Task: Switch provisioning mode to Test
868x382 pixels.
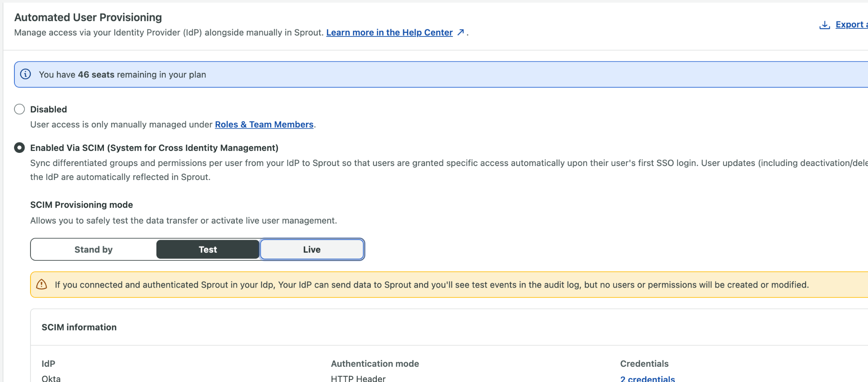Action: click(208, 249)
